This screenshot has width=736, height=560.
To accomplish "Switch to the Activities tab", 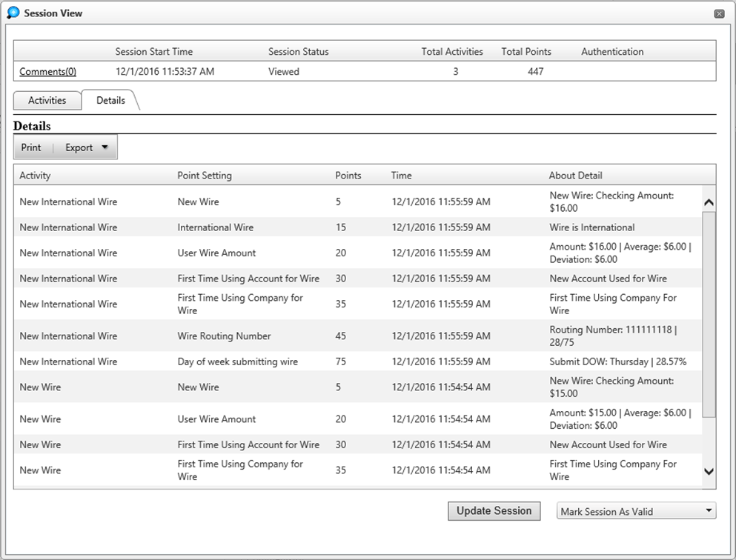I will click(x=47, y=100).
